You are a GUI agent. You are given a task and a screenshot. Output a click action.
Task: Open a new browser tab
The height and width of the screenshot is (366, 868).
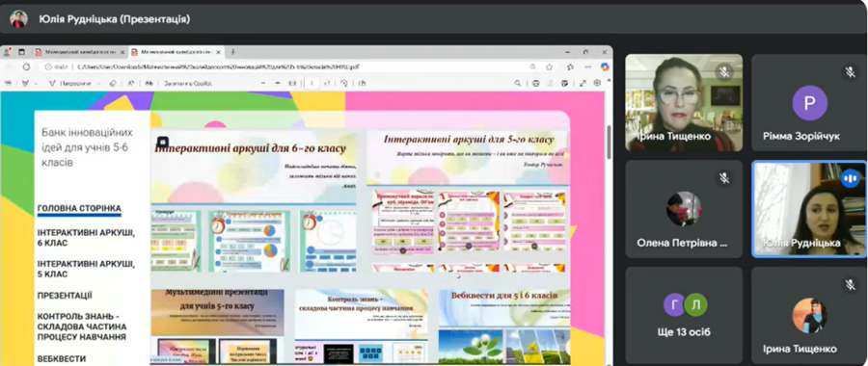click(233, 52)
